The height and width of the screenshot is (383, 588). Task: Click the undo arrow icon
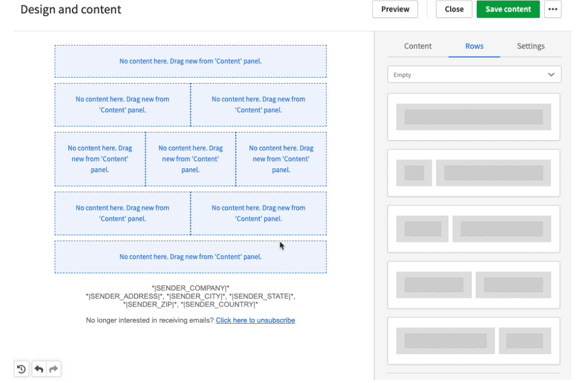[39, 369]
